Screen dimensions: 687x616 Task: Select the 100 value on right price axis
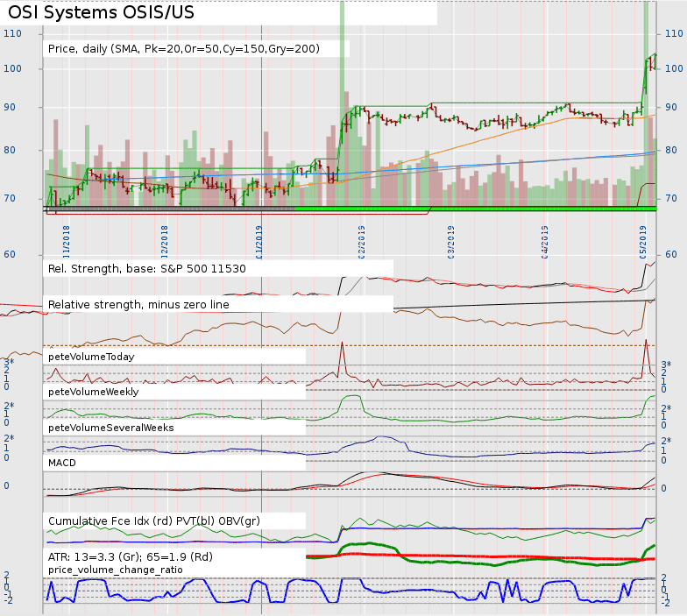tap(674, 68)
